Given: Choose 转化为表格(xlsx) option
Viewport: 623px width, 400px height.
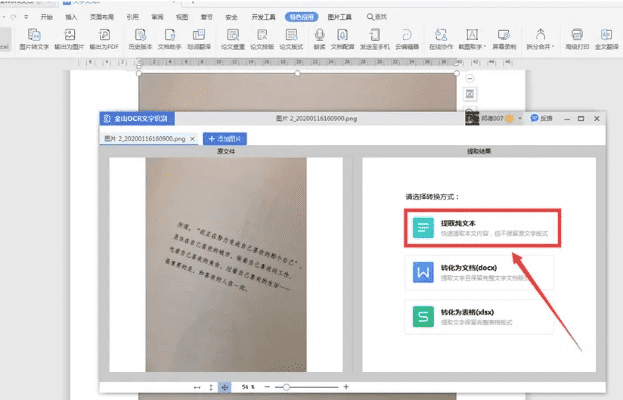Looking at the screenshot, I should [x=479, y=317].
